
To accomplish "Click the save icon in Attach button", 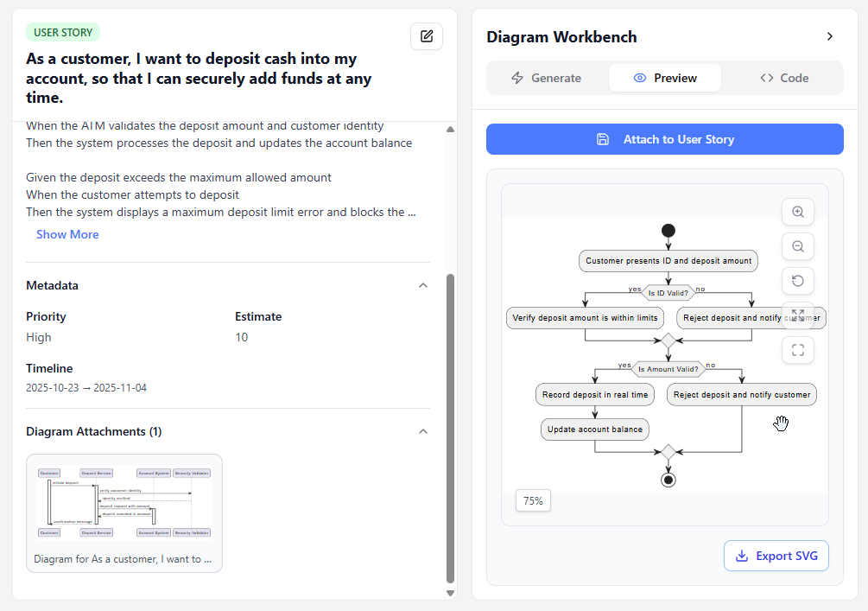I will pos(603,139).
